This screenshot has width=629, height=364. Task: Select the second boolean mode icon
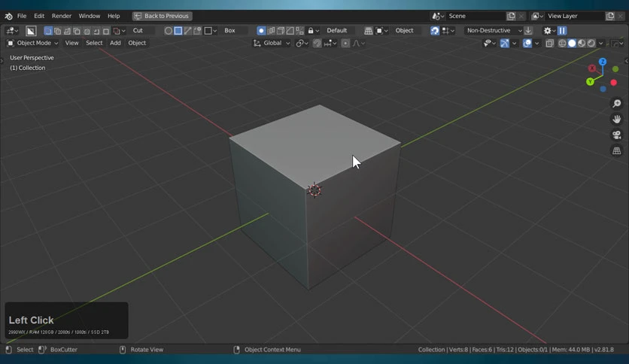pyautogui.click(x=58, y=31)
